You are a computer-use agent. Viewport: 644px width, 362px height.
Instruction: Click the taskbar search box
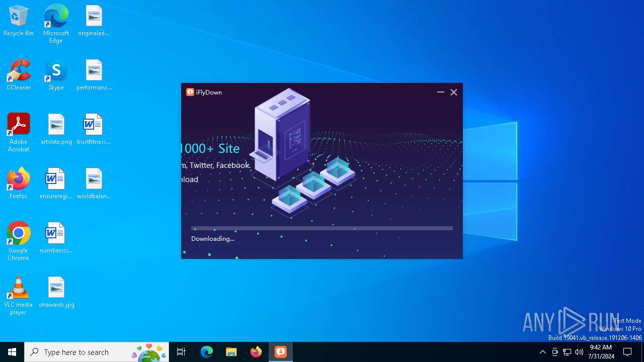coord(97,352)
